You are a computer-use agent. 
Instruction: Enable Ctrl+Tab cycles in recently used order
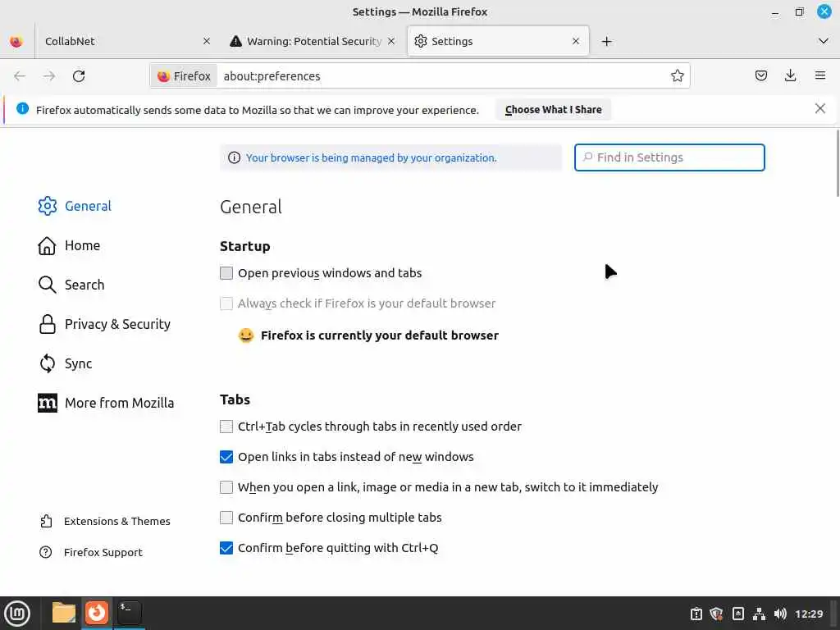pyautogui.click(x=226, y=427)
